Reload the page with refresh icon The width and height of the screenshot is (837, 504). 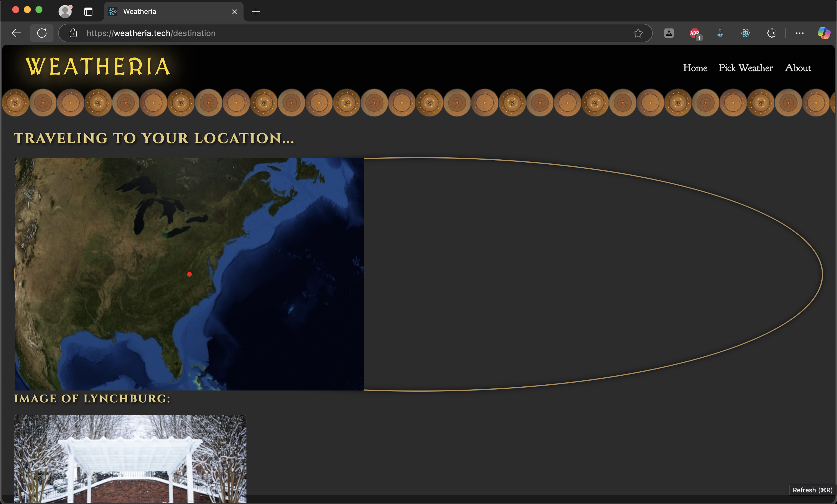[x=42, y=33]
